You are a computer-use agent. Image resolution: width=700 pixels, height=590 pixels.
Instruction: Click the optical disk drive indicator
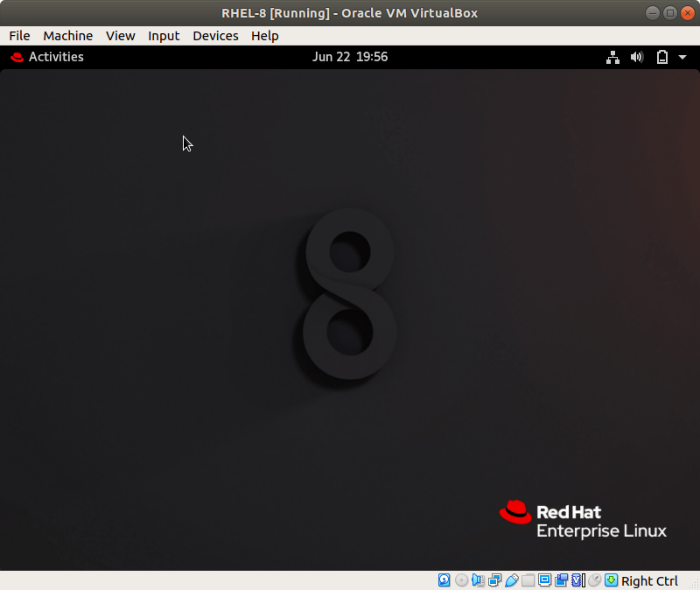click(461, 580)
